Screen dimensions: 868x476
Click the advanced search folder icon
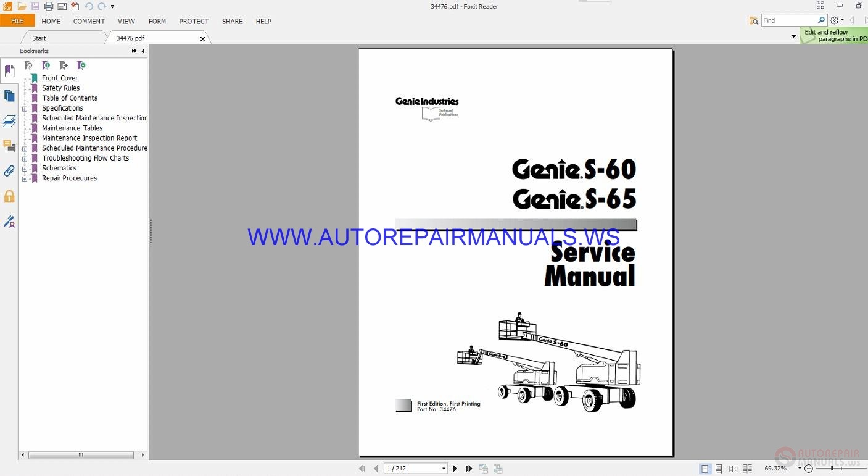pyautogui.click(x=753, y=20)
